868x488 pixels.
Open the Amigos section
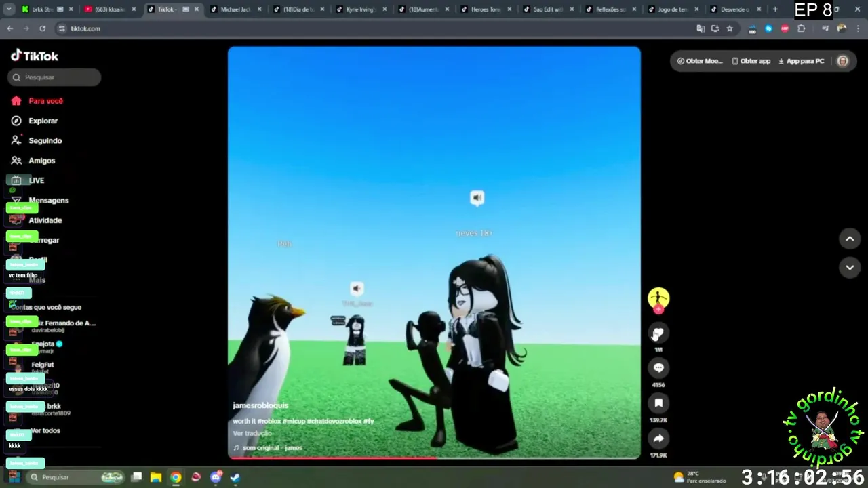[33, 161]
